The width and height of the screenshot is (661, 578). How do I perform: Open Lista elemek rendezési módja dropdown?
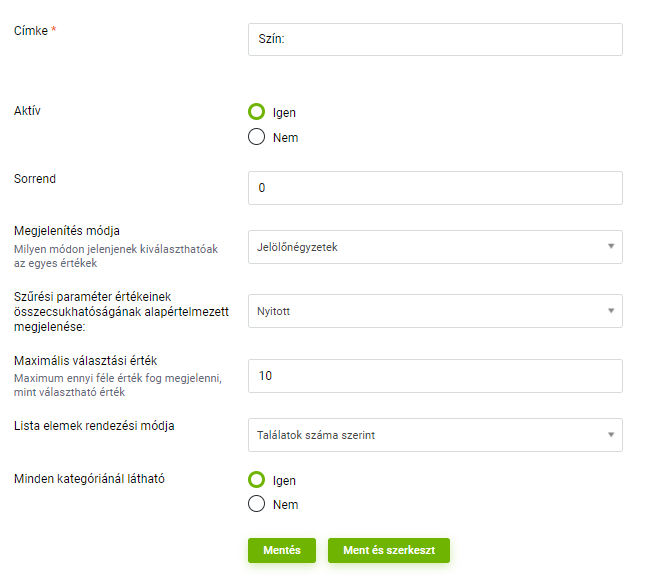[435, 435]
